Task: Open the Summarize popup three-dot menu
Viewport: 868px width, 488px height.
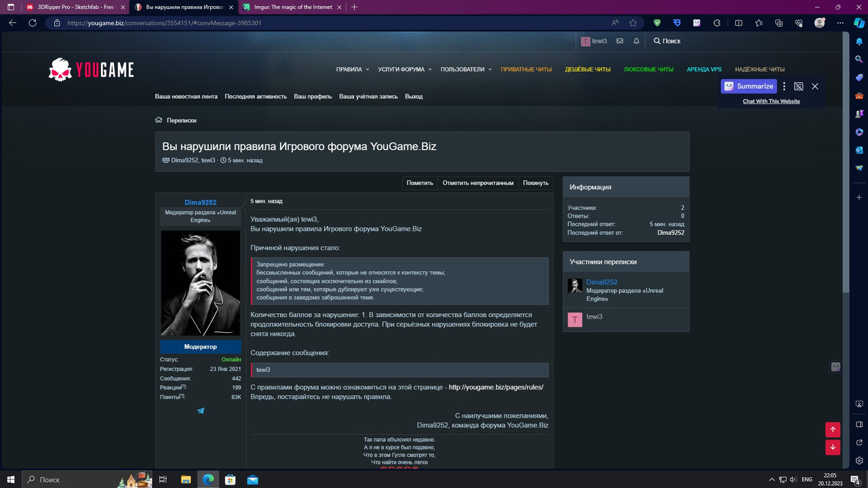Action: [784, 86]
